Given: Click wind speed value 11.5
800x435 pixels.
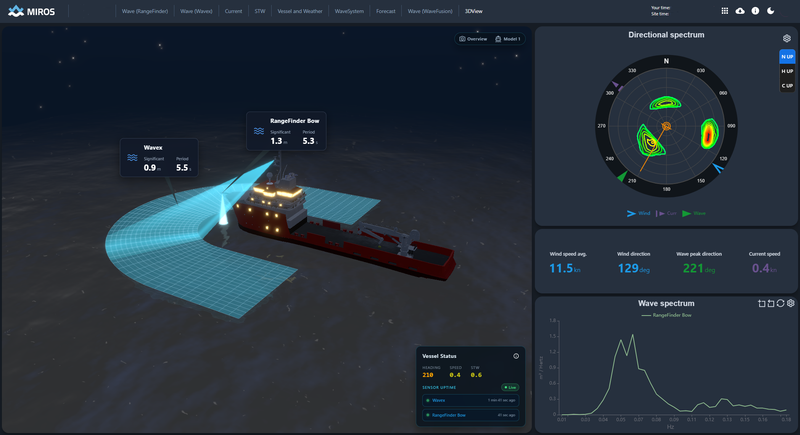Looking at the screenshot, I should [x=561, y=268].
